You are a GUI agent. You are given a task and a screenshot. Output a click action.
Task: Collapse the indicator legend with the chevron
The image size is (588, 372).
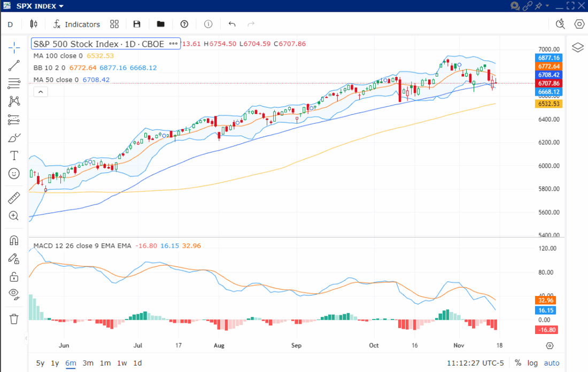pyautogui.click(x=41, y=91)
